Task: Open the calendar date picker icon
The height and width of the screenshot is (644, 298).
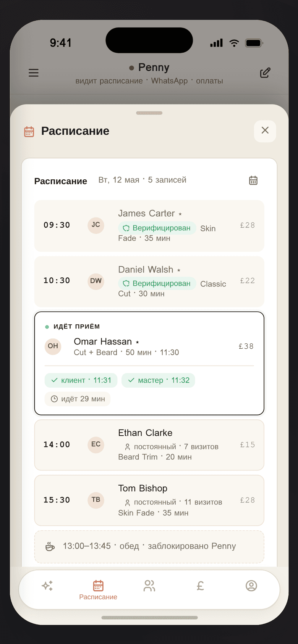Action: [x=253, y=180]
